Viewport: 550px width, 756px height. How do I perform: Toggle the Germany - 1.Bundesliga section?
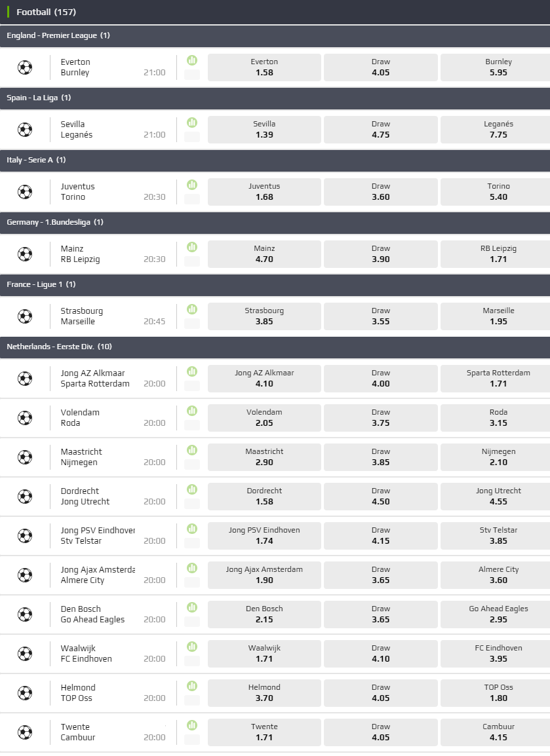(55, 222)
